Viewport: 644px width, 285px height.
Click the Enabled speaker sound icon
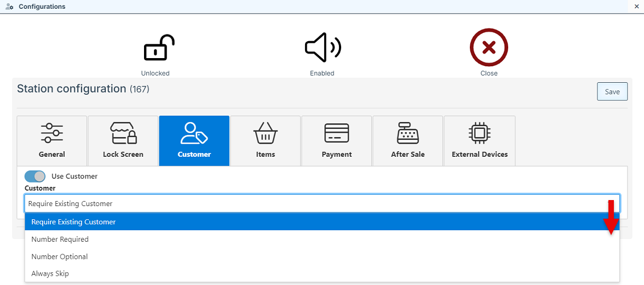coord(323,48)
